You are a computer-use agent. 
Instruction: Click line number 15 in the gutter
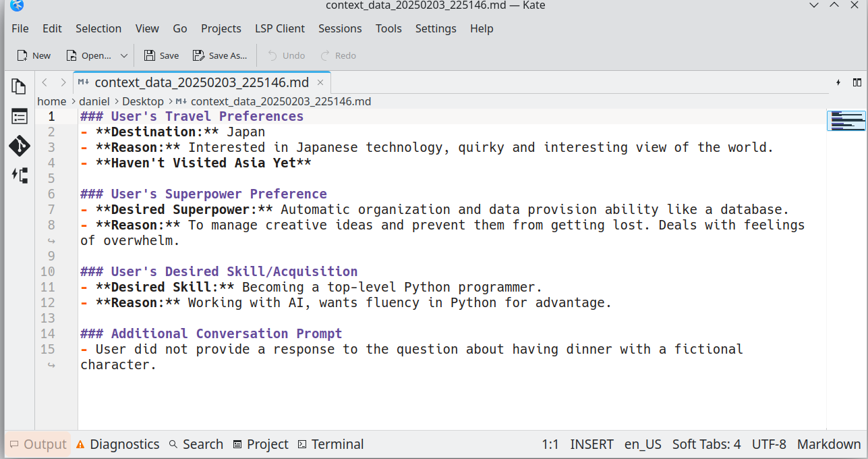[47, 349]
